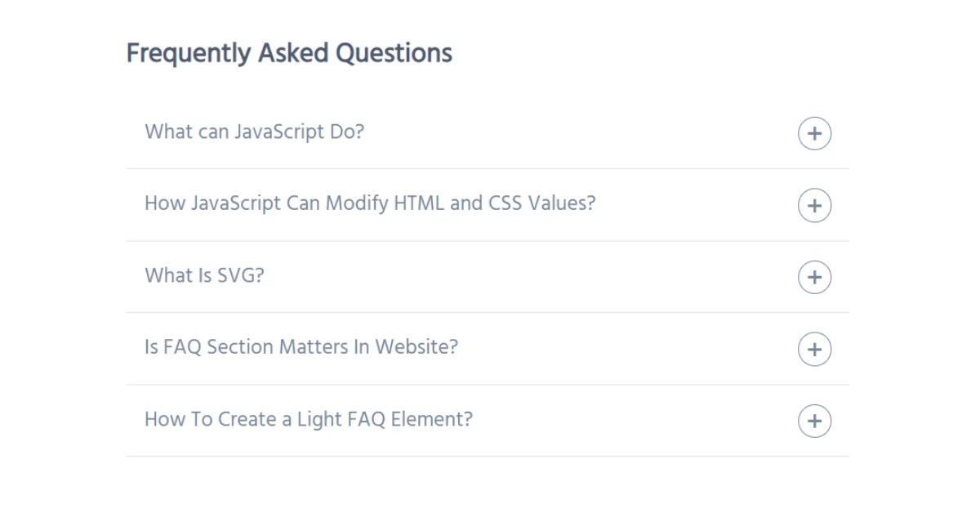Screen dimensions: 980x513
Task: Click the question "How To Create a Light FAQ Element?"
Action: tap(309, 418)
